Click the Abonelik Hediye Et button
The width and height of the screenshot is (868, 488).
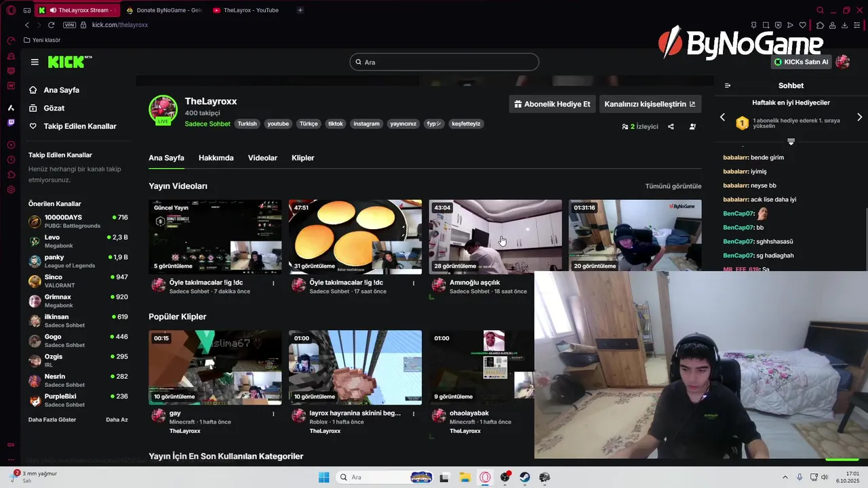[552, 104]
